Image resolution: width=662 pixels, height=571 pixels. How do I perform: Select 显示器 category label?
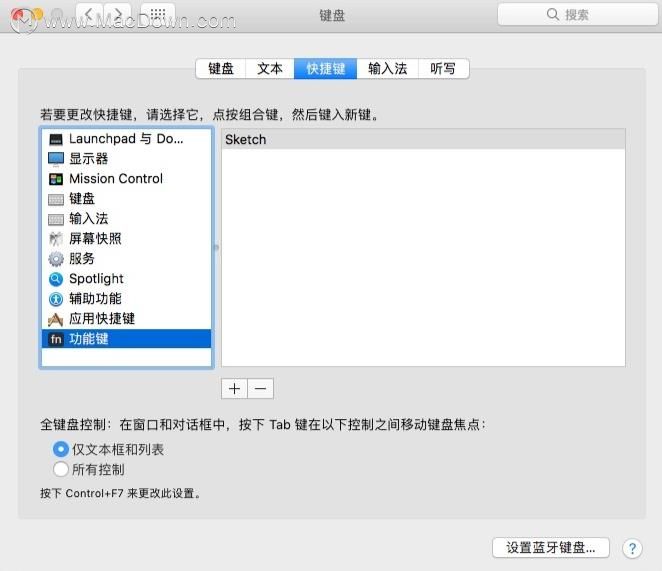click(89, 159)
